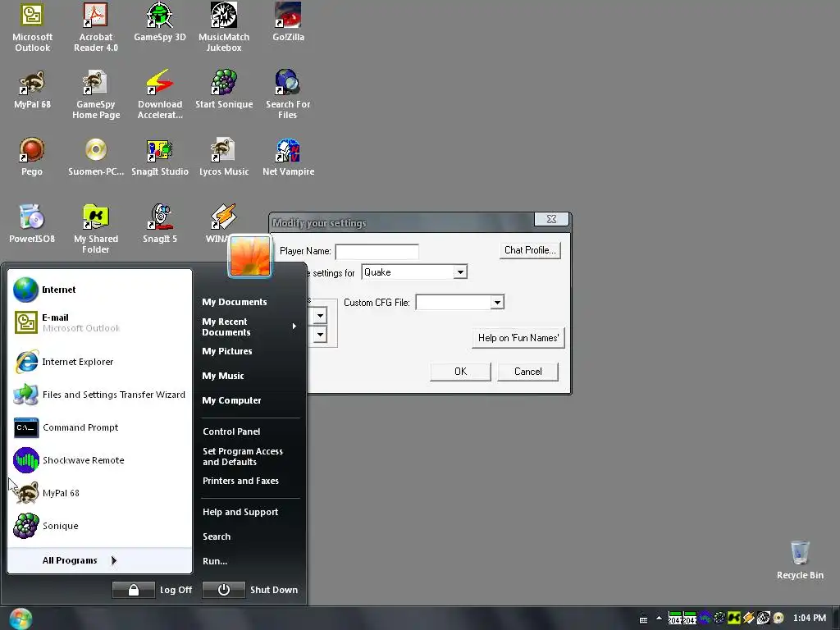Click the MusicMatch tray icon

[764, 619]
